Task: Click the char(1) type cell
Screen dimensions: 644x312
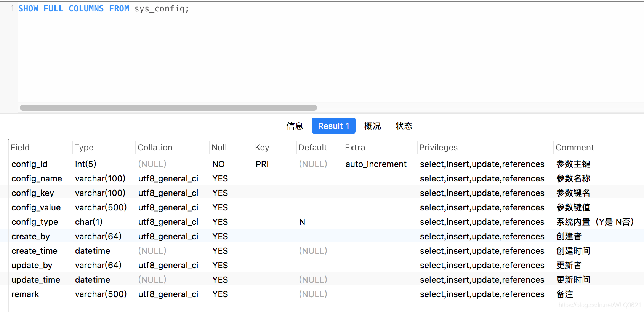Action: click(x=89, y=222)
